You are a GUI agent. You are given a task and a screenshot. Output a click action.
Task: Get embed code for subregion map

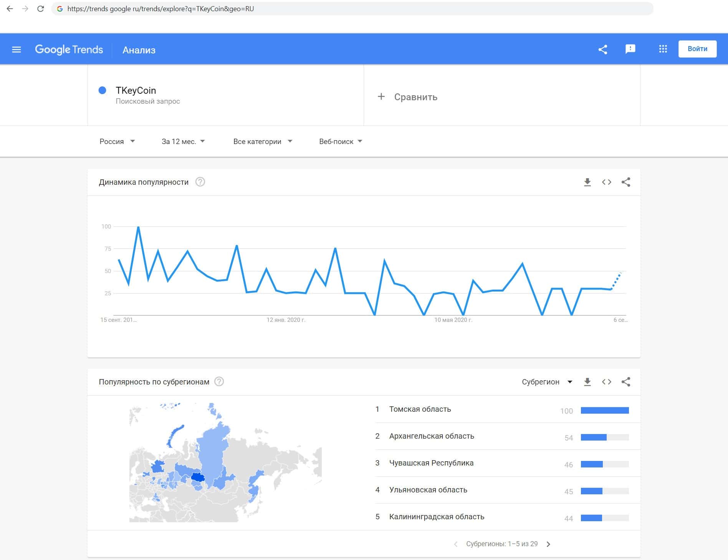(x=606, y=382)
